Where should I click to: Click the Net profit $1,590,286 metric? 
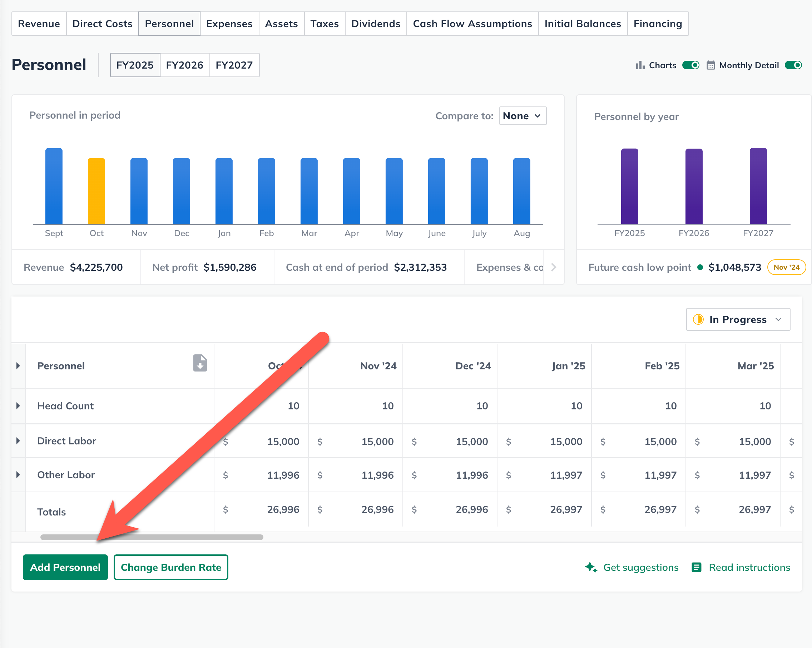tap(204, 267)
